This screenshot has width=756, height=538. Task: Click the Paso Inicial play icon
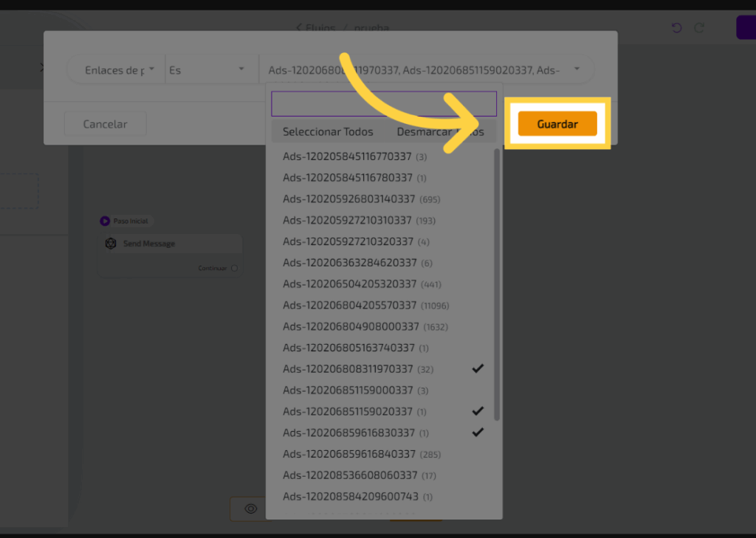[x=106, y=221]
